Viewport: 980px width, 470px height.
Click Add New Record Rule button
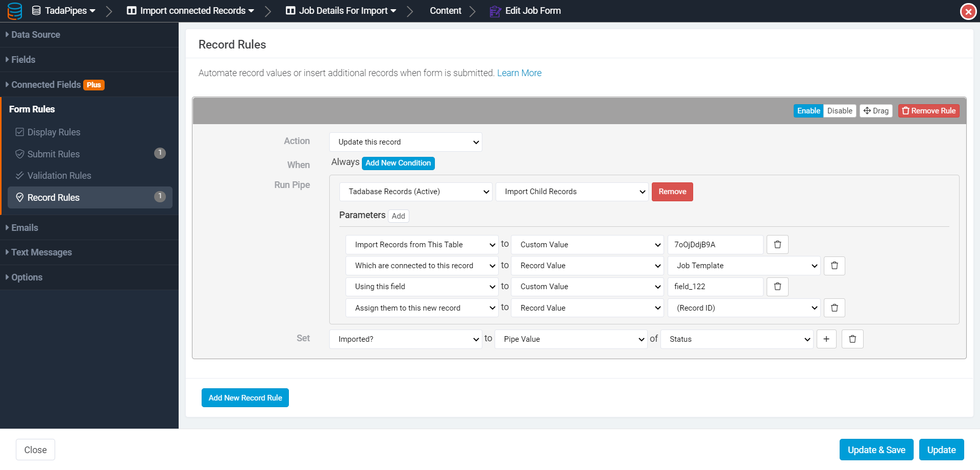pyautogui.click(x=245, y=398)
